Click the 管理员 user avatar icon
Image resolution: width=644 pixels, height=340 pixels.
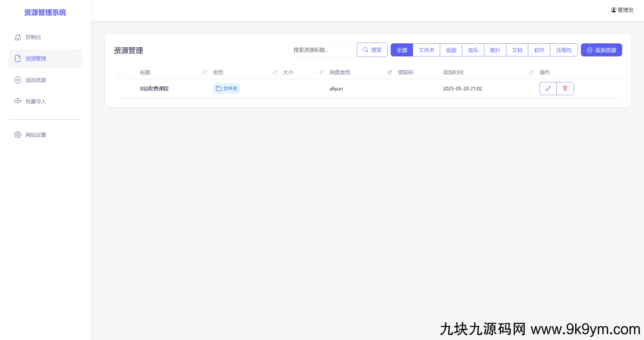pyautogui.click(x=613, y=10)
